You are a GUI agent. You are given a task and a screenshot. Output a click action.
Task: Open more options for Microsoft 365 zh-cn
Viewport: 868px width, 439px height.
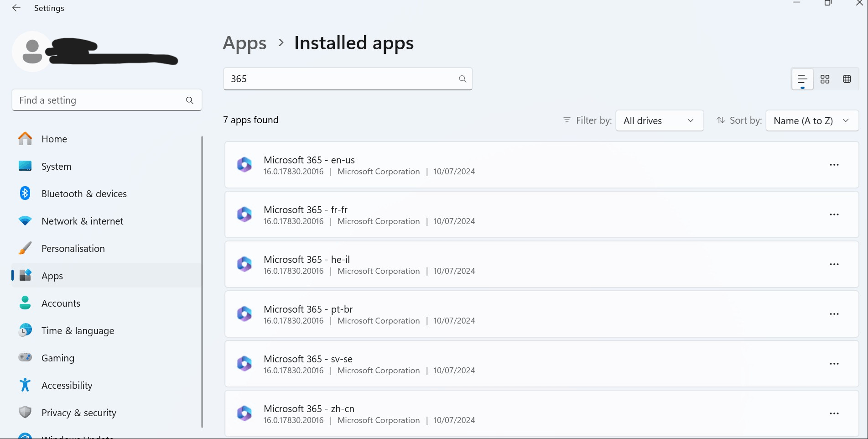pyautogui.click(x=834, y=413)
